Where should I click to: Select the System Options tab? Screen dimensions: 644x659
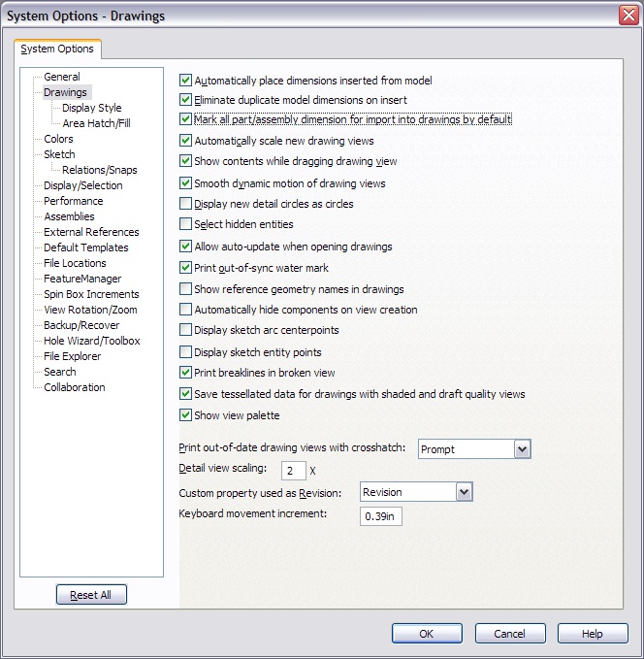pos(57,49)
